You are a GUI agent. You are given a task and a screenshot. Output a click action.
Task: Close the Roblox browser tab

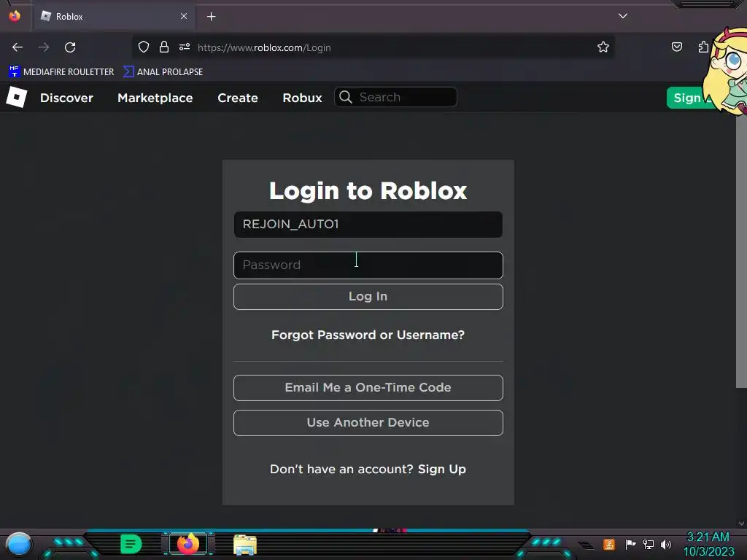tap(184, 16)
